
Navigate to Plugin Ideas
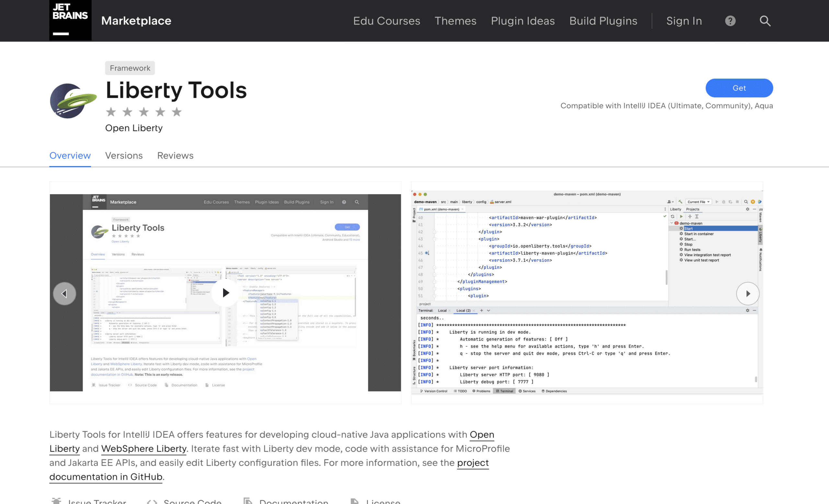click(x=523, y=21)
